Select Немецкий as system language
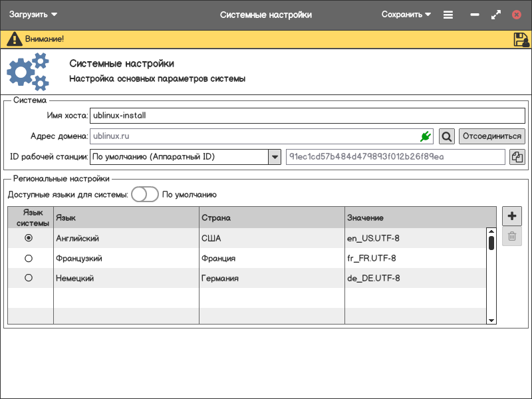Viewport: 532px width, 399px height. coord(29,278)
